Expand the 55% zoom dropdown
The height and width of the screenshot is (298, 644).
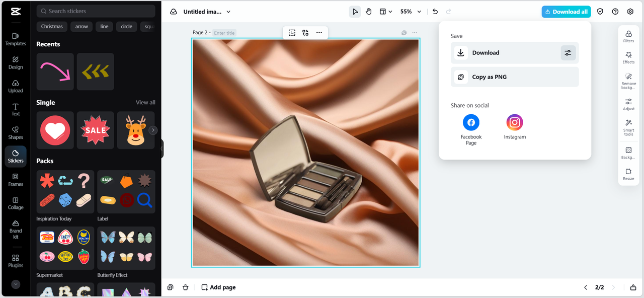click(419, 12)
